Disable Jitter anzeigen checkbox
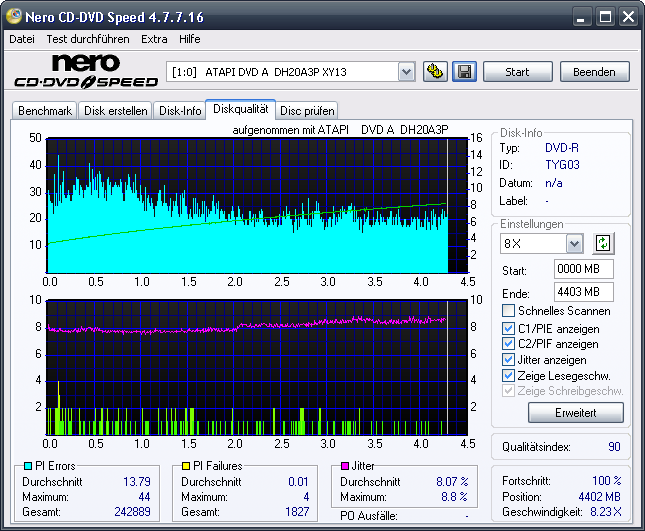Viewport: 645px width, 531px height. (508, 360)
